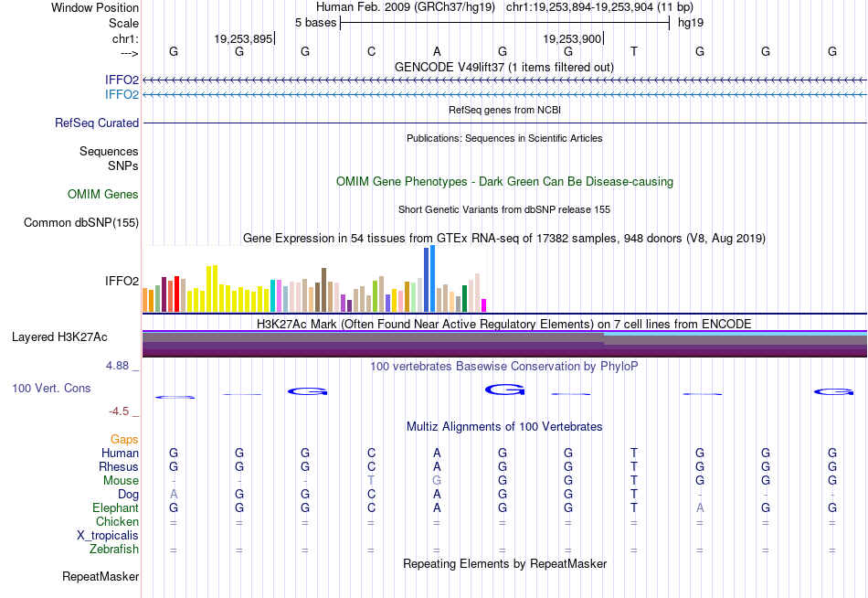Screen dimensions: 868x598
Task: Click Repeating Elements by RepeatMasker title
Action: (x=504, y=563)
